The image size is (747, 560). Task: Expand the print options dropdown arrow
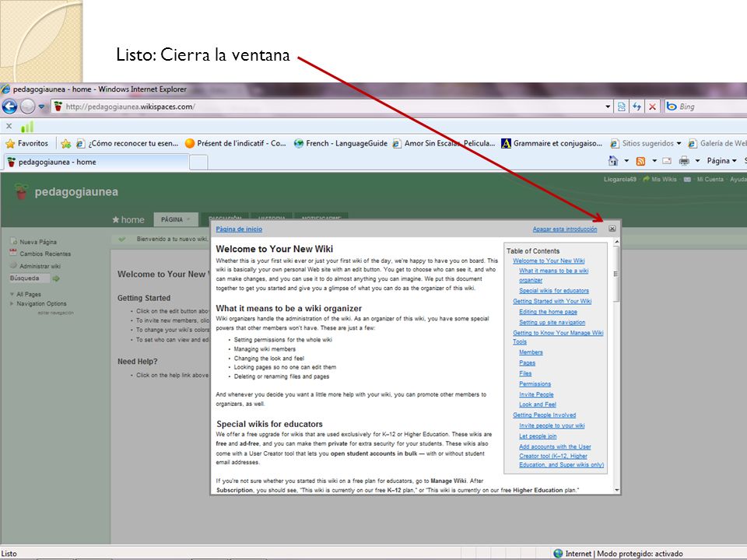click(697, 161)
